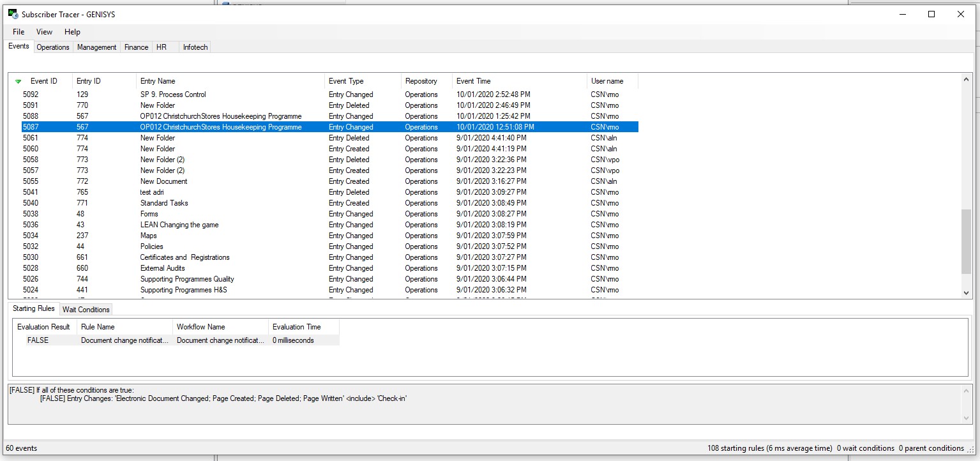Click the event list vertical scrollbar thumb
Viewport: 980px width, 461px height.
point(966,241)
